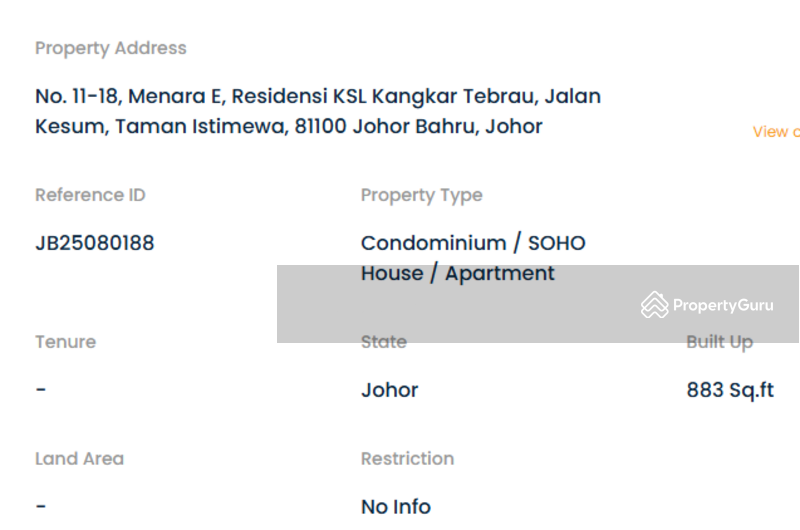
Task: Select the Condominium / SOHO text
Action: click(473, 243)
